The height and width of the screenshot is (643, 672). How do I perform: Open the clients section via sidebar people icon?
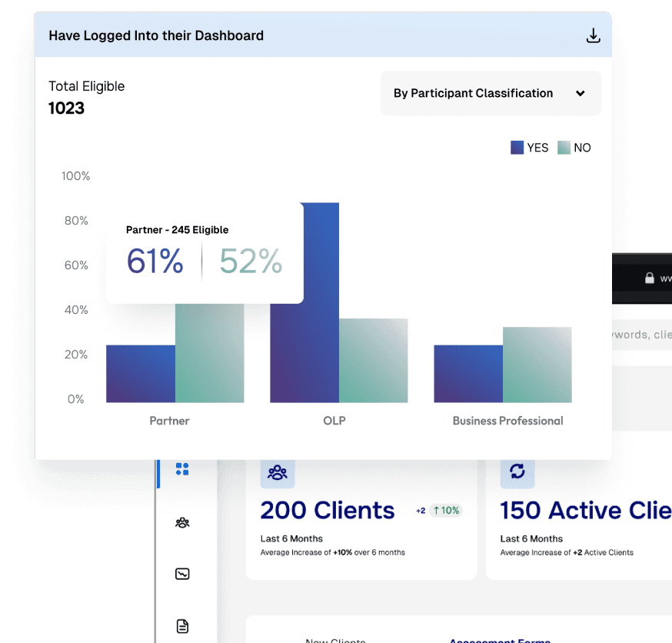(x=181, y=522)
